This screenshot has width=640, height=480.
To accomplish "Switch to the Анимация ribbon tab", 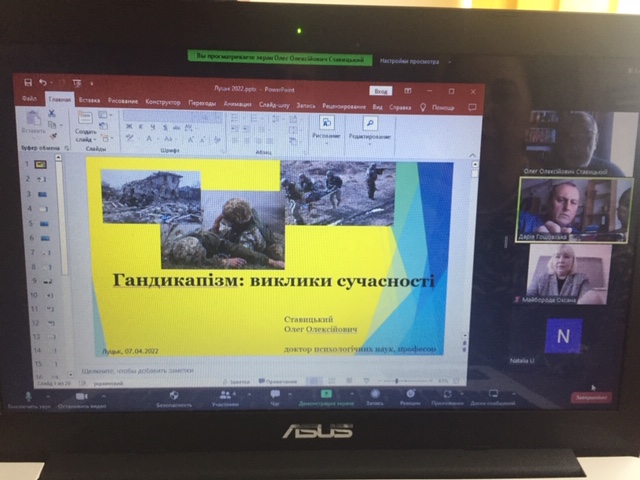I will click(x=238, y=104).
